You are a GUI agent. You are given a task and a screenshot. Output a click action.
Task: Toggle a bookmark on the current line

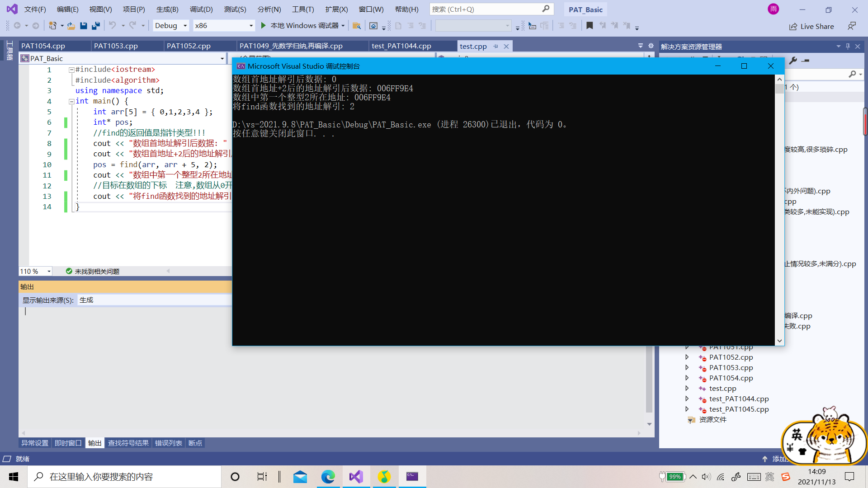(x=590, y=26)
